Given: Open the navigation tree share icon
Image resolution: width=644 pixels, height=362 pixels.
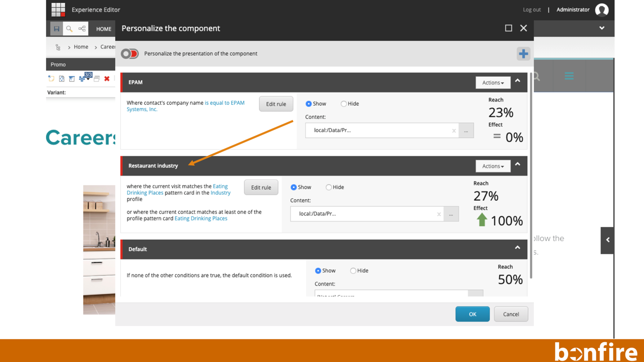Looking at the screenshot, I should click(x=82, y=29).
